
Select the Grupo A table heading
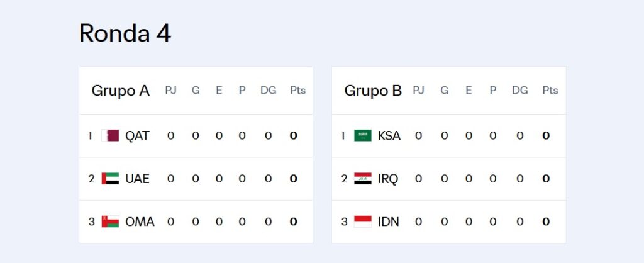coord(120,91)
